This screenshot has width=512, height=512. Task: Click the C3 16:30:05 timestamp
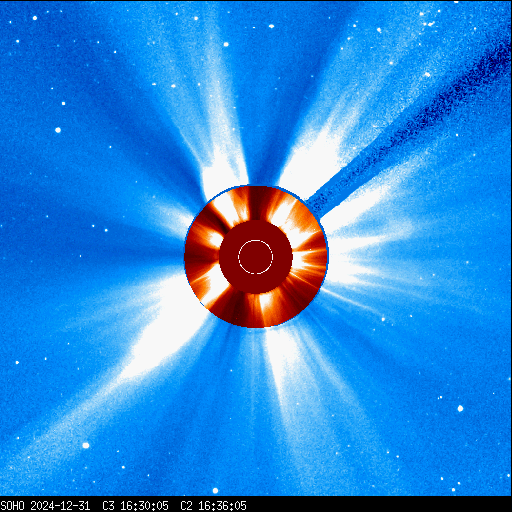coord(135,506)
